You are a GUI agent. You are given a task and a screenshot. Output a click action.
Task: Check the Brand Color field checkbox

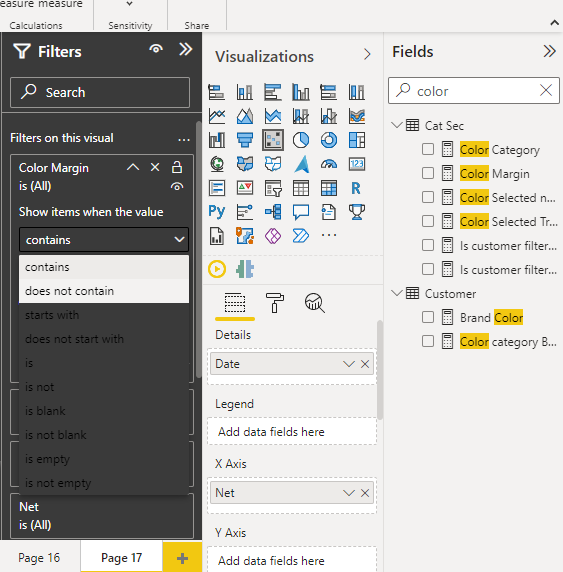428,317
